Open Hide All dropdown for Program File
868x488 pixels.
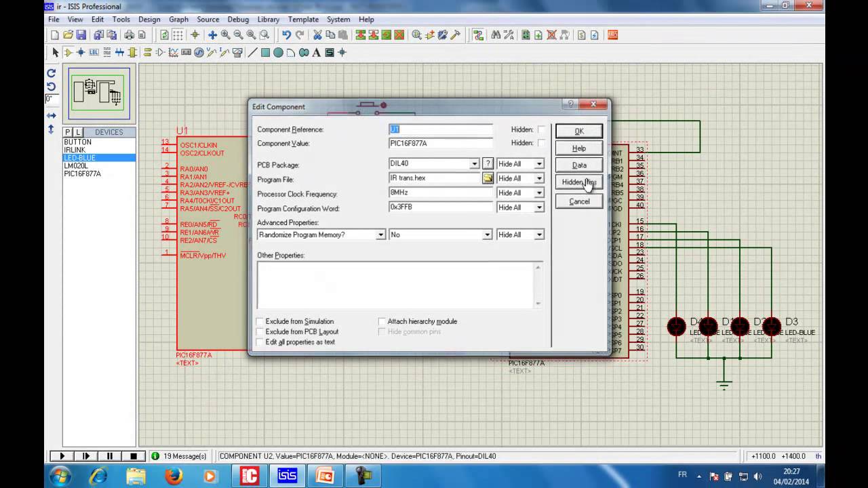[539, 178]
